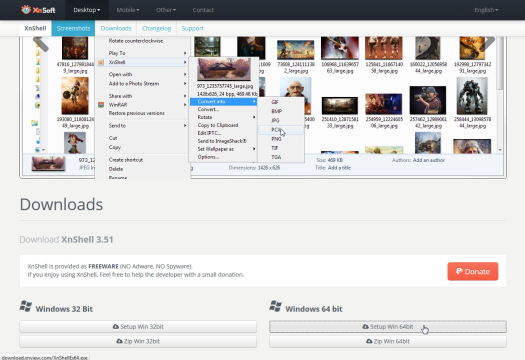This screenshot has height=360, width=525.
Task: Click the cloud download icon on Zip Win 32bit
Action: (119, 341)
